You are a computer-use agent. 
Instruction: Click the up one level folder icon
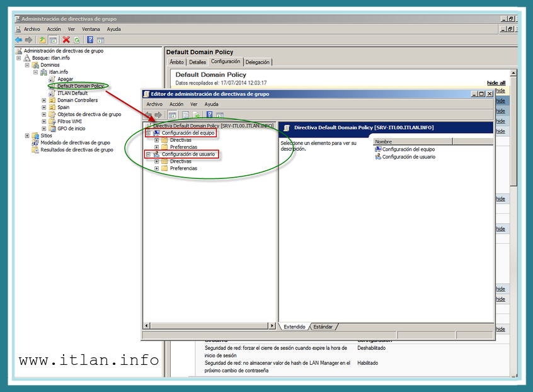coord(42,40)
